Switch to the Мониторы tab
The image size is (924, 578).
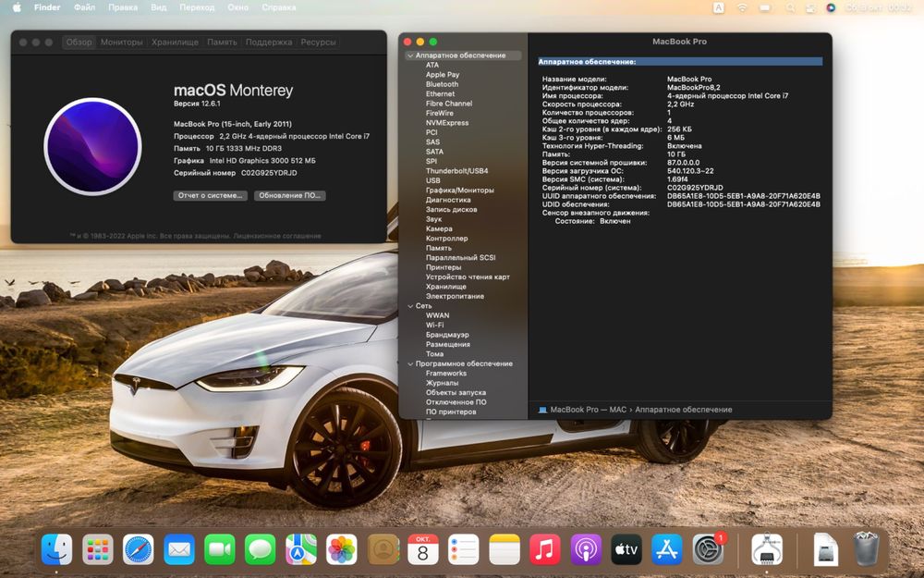click(121, 43)
